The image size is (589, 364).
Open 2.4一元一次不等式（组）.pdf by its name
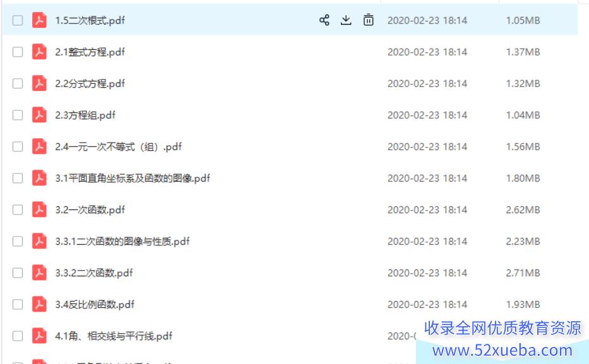tap(118, 146)
